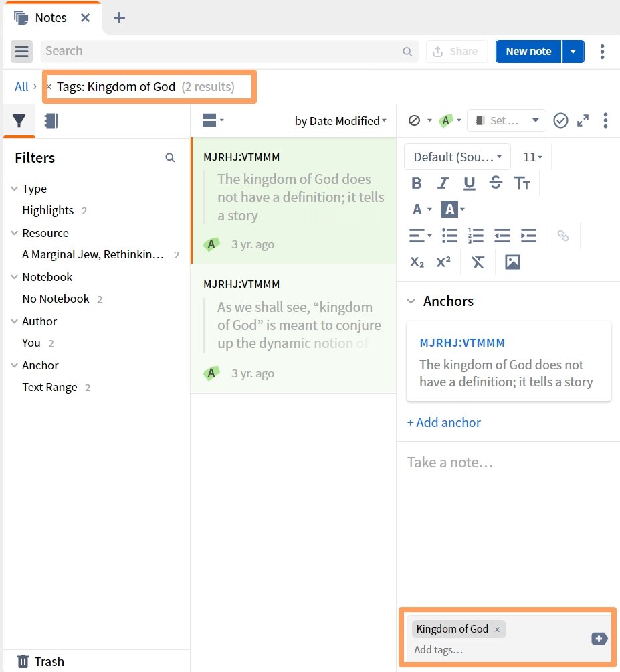Filter by author You

[x=37, y=343]
